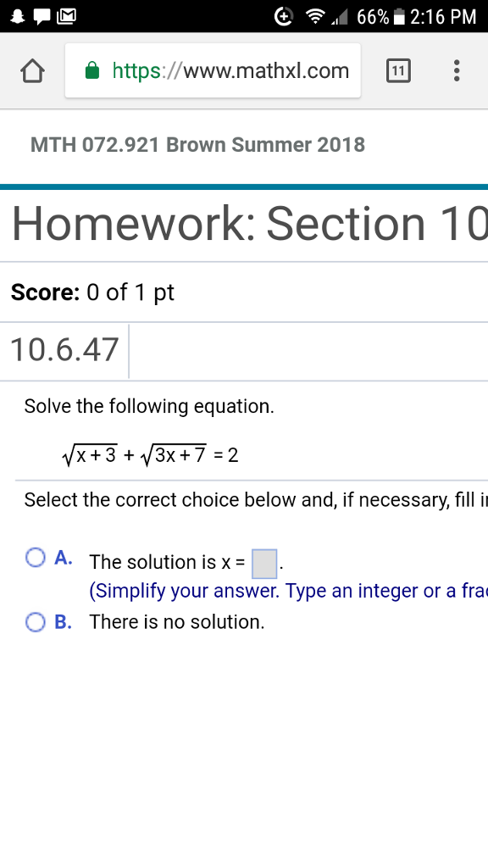The image size is (488, 868).
Task: Tap the home icon beside the address bar
Action: [30, 71]
